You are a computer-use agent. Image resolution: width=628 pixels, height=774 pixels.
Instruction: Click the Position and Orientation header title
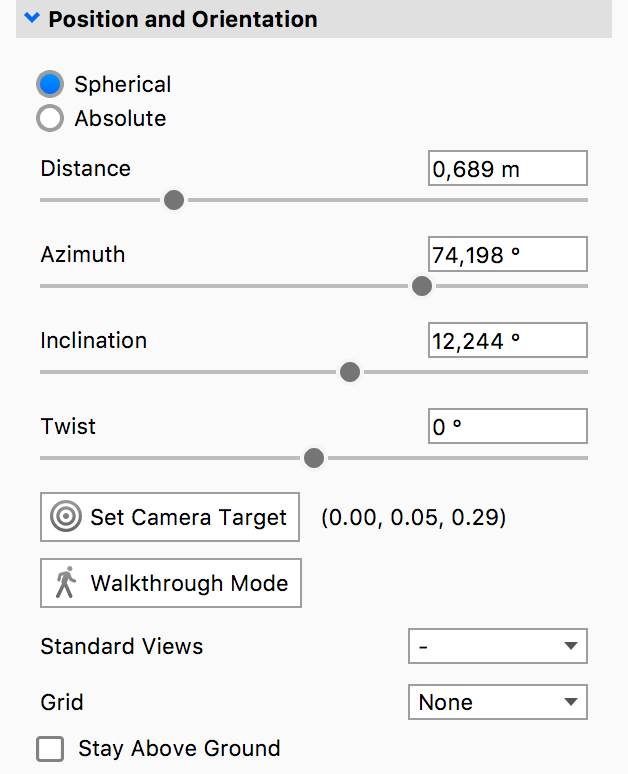click(183, 19)
